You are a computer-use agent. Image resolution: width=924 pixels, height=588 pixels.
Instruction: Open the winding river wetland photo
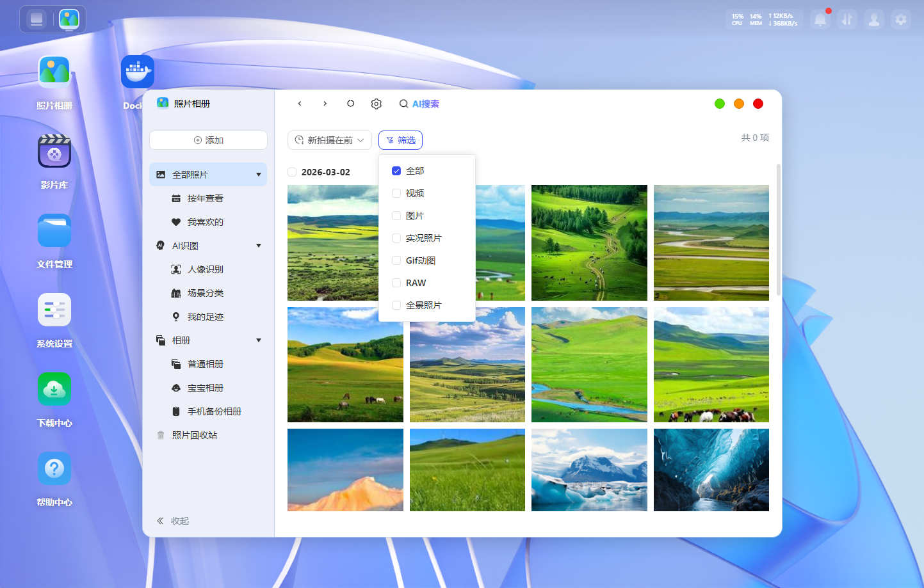tap(711, 242)
